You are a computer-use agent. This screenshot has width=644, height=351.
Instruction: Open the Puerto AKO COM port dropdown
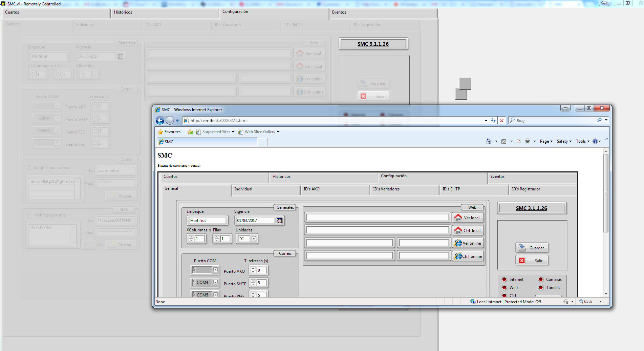pyautogui.click(x=215, y=270)
